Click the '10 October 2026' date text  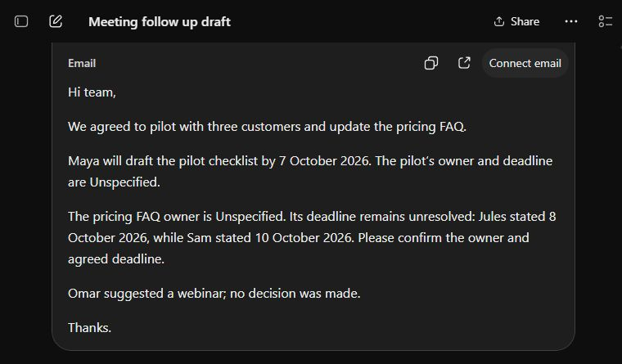click(x=304, y=238)
